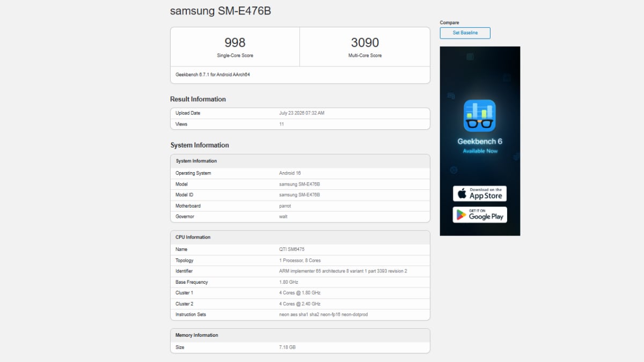The width and height of the screenshot is (644, 362).
Task: Select the 1 Processor, 8 Cores value
Action: pos(300,261)
